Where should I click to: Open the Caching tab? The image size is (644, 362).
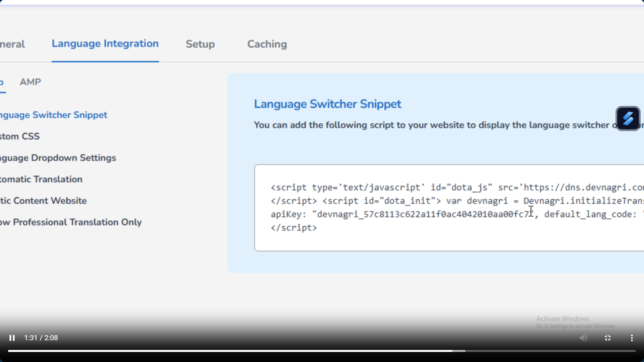tap(267, 44)
